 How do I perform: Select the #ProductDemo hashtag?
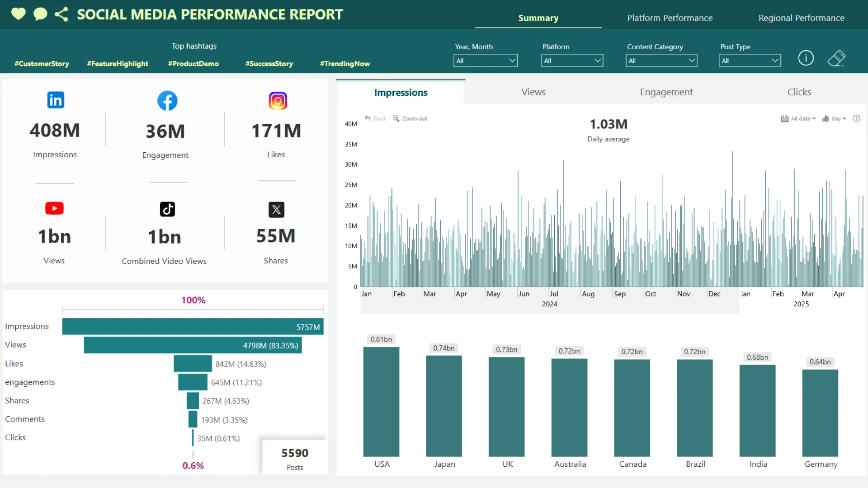point(193,64)
